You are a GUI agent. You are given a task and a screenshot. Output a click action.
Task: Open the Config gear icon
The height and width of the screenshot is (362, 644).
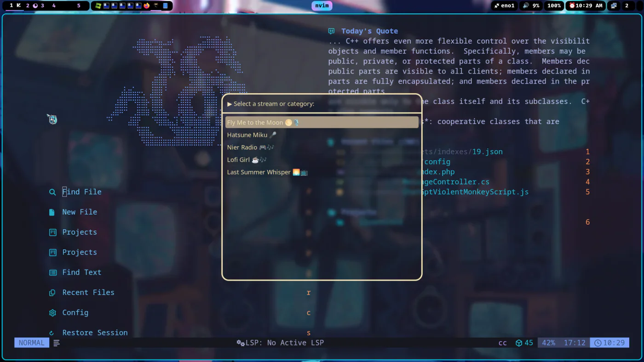point(52,313)
